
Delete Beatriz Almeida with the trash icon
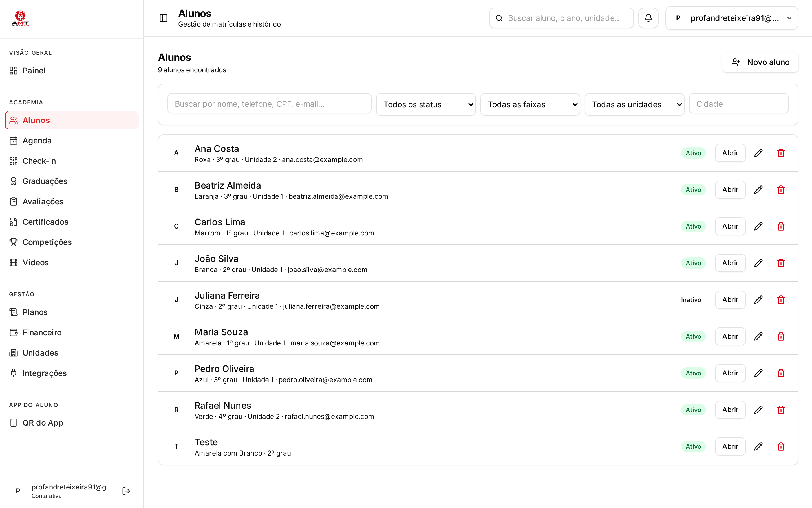point(781,189)
